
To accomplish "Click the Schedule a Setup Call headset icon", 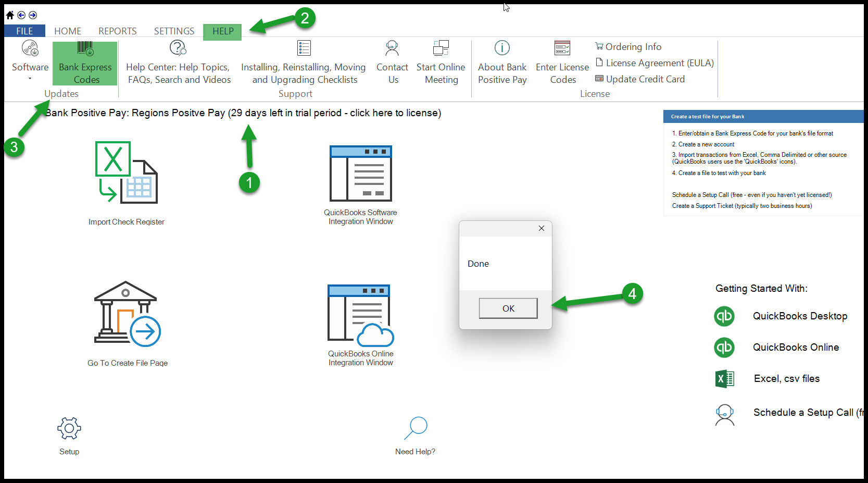I will pos(724,415).
